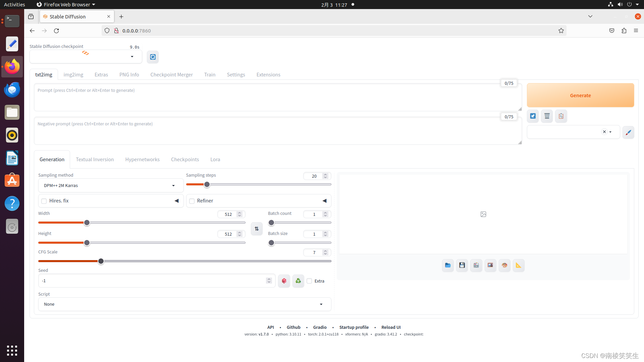Open Terminal from the dock
Image resolution: width=644 pixels, height=362 pixels.
12,21
